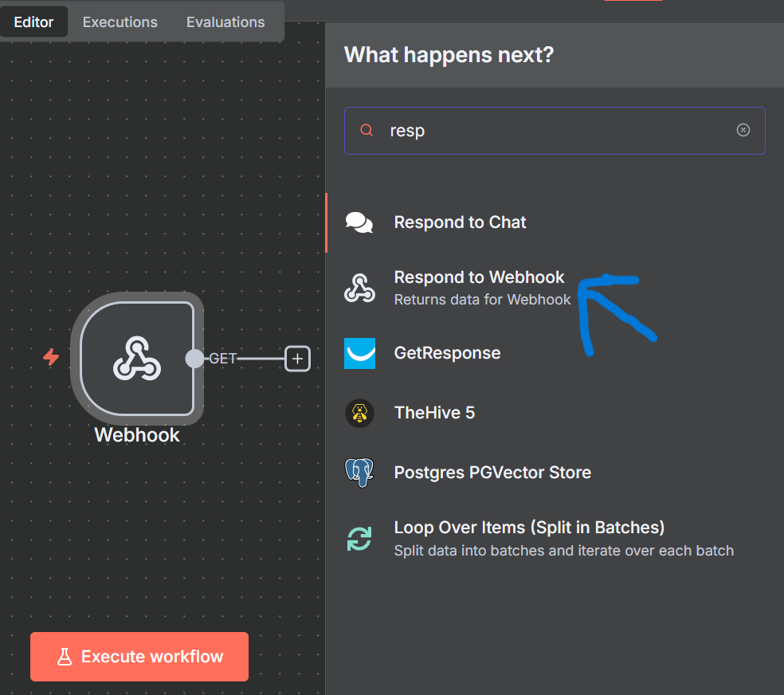The height and width of the screenshot is (695, 784).
Task: Click the search field containing 'resp'
Action: [x=555, y=131]
